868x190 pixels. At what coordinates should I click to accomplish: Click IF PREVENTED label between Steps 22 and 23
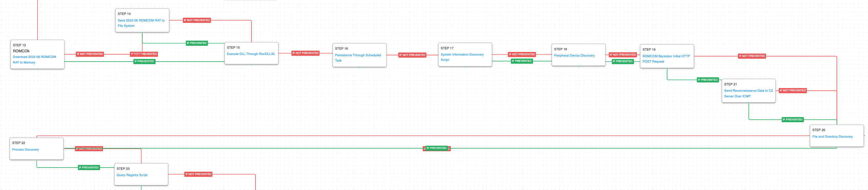point(89,168)
